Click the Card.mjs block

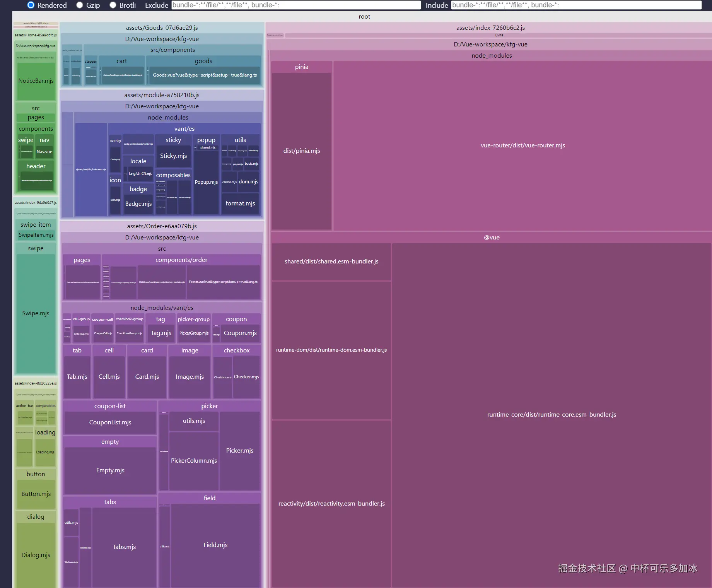click(147, 377)
